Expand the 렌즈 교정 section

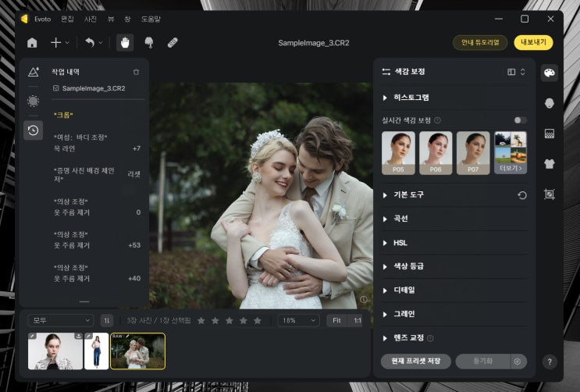point(454,338)
